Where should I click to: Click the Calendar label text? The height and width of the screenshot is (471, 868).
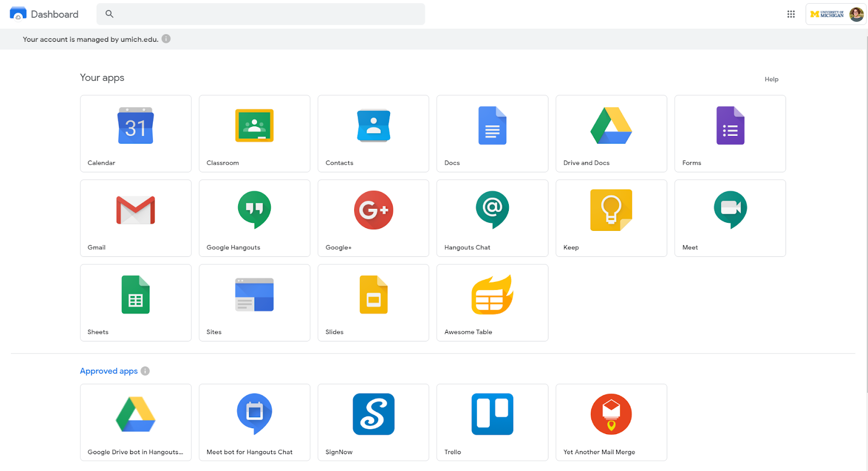pyautogui.click(x=101, y=163)
